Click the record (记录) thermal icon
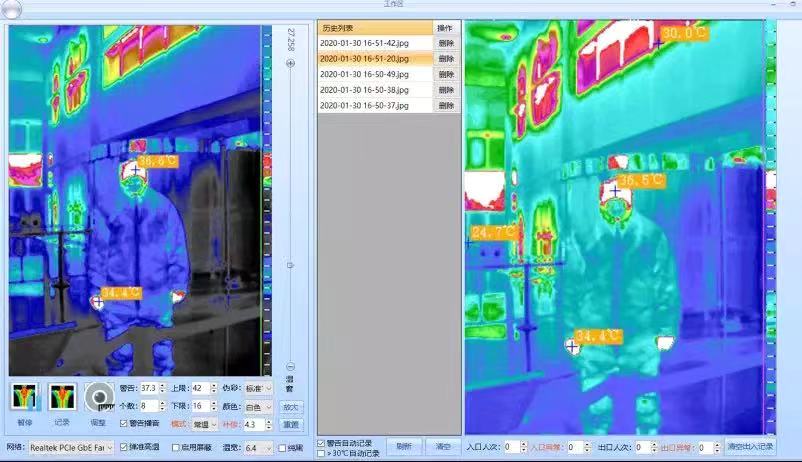The image size is (802, 462). [62, 397]
